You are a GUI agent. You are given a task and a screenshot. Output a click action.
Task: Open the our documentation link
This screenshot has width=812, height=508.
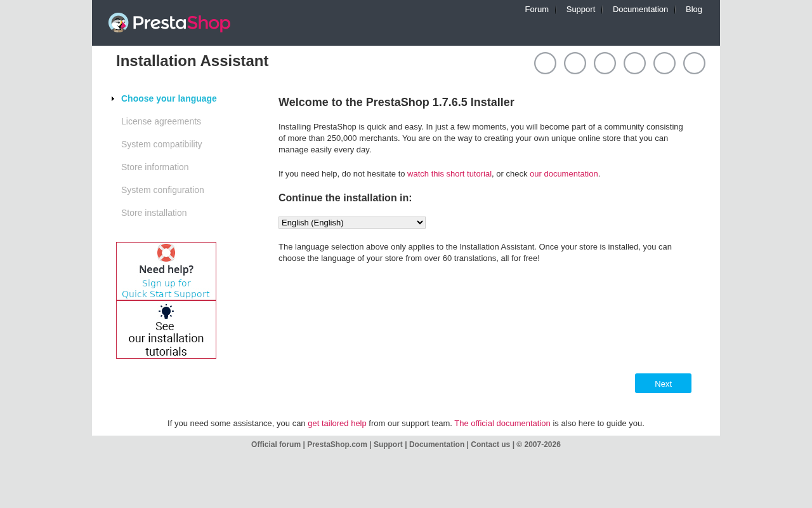(564, 174)
